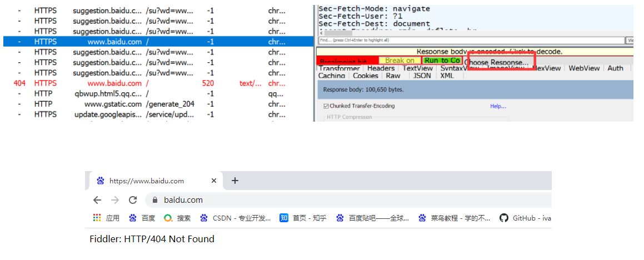Select the red 404 www.baidu.com session
Image resolution: width=644 pixels, height=260 pixels.
158,83
